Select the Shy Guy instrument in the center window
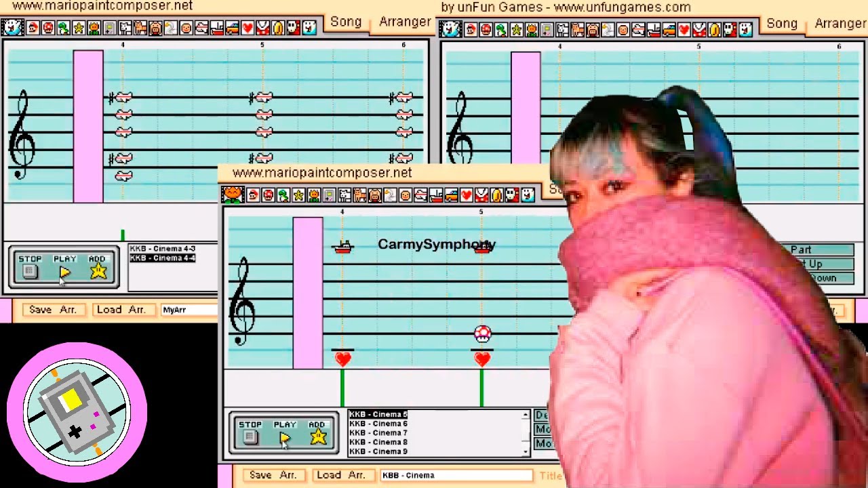Viewport: 868px width, 488px height. (512, 195)
